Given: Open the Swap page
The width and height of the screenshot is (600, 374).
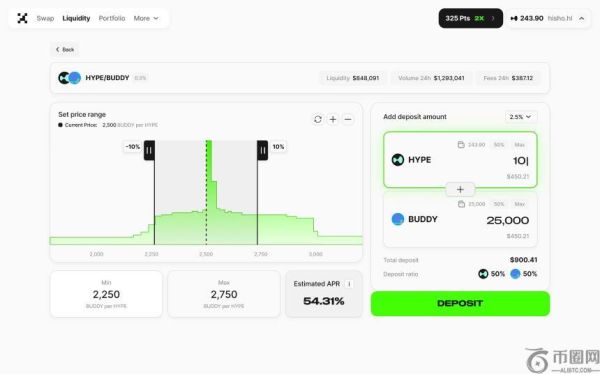Looking at the screenshot, I should 45,18.
